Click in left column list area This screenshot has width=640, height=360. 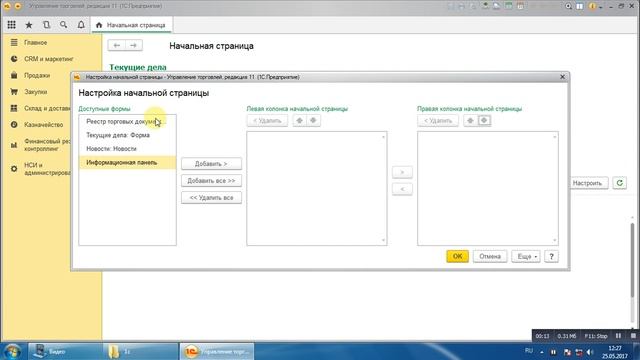(317, 189)
